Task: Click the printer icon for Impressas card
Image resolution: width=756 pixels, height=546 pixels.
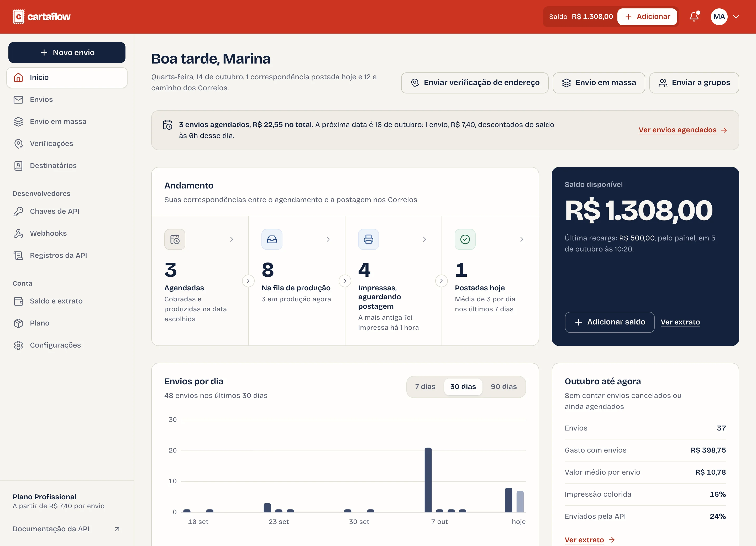Action: (x=368, y=239)
